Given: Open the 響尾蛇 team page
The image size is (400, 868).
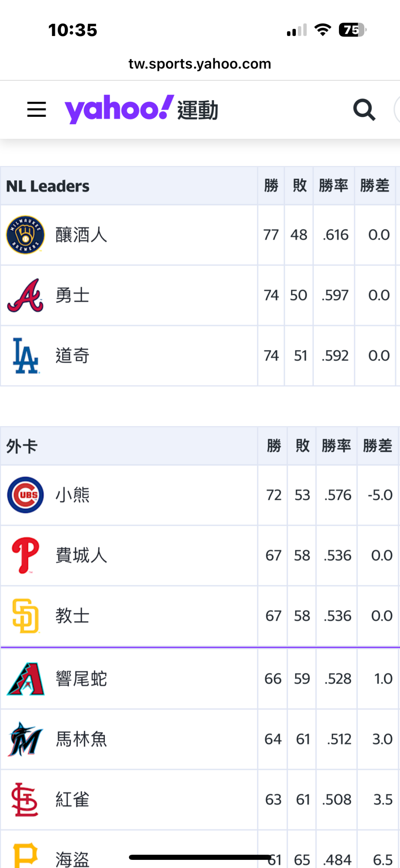Looking at the screenshot, I should [x=81, y=679].
